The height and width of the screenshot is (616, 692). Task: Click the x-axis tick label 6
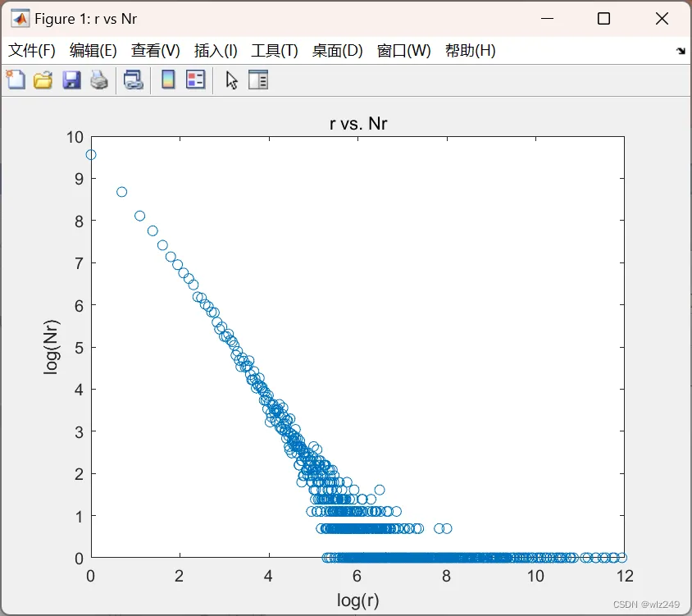[x=357, y=576]
